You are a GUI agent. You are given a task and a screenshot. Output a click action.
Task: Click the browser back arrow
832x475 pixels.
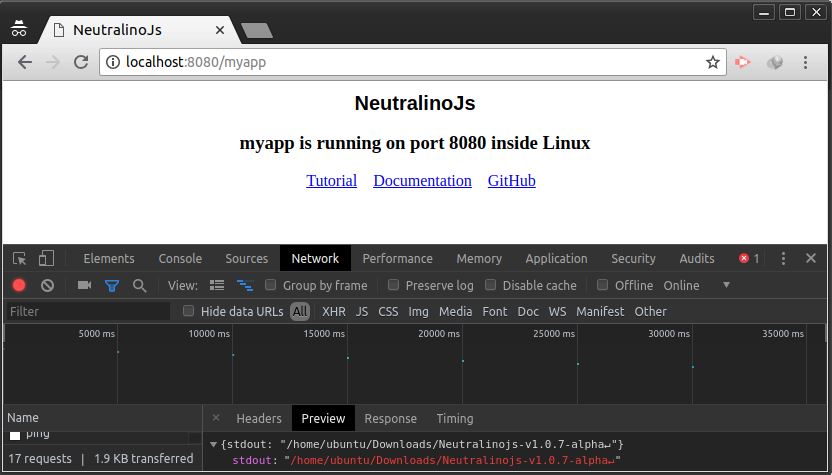point(24,62)
